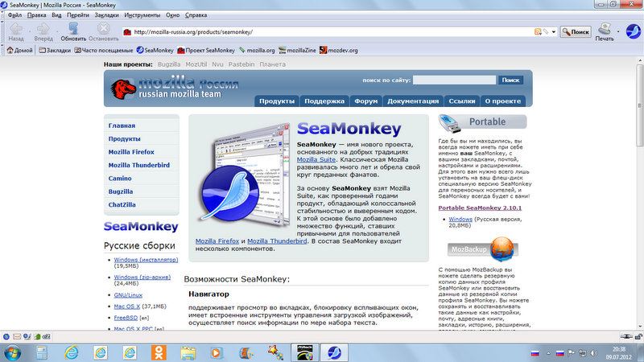Click the Поиск button next to address bar
The image size is (644, 362).
click(576, 31)
